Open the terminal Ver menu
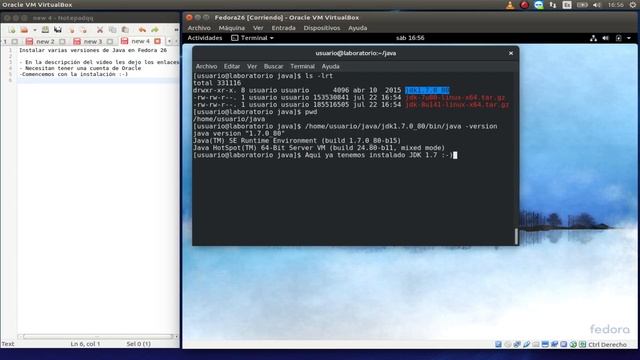 [x=252, y=66]
